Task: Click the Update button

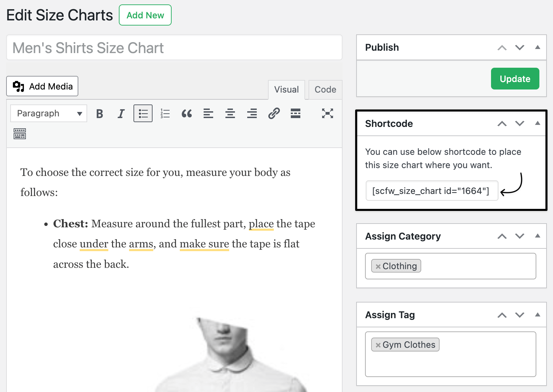Action: pos(515,79)
